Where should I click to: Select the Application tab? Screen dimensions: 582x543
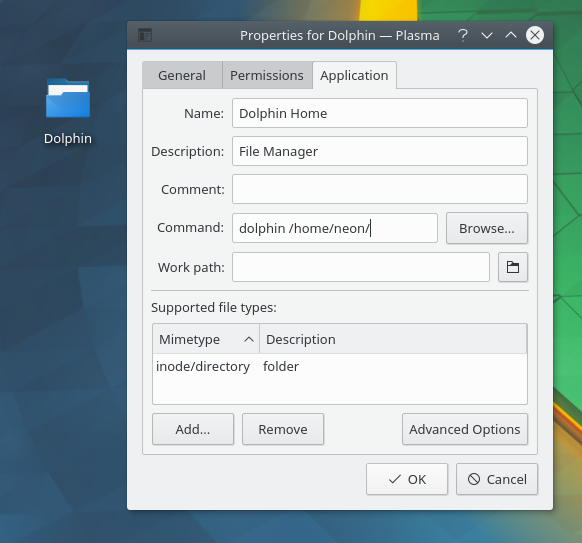tap(354, 75)
